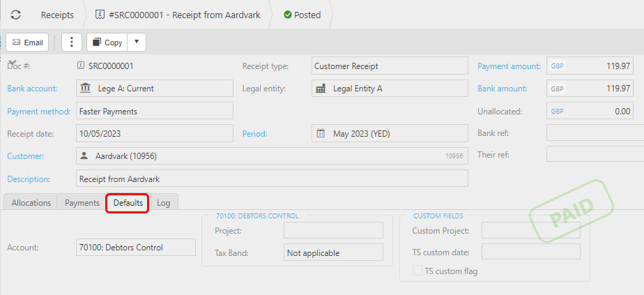Switch to the Payments tab
644x295 pixels.
coord(82,203)
